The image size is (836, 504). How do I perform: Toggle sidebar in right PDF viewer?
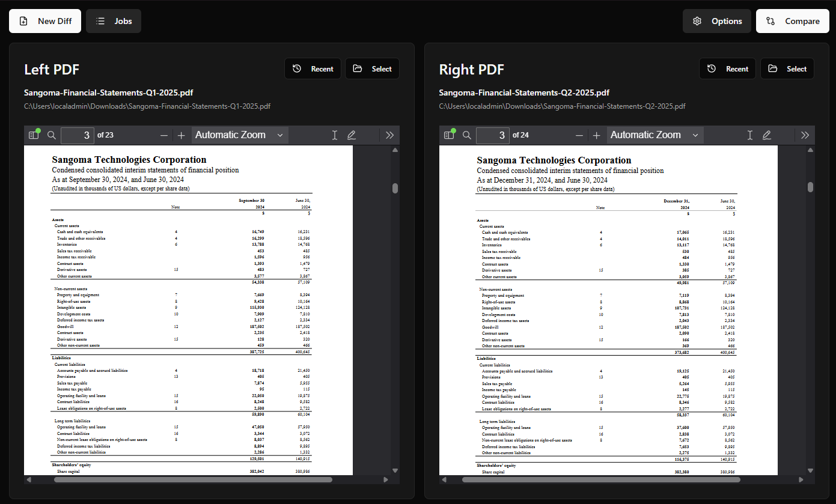449,135
